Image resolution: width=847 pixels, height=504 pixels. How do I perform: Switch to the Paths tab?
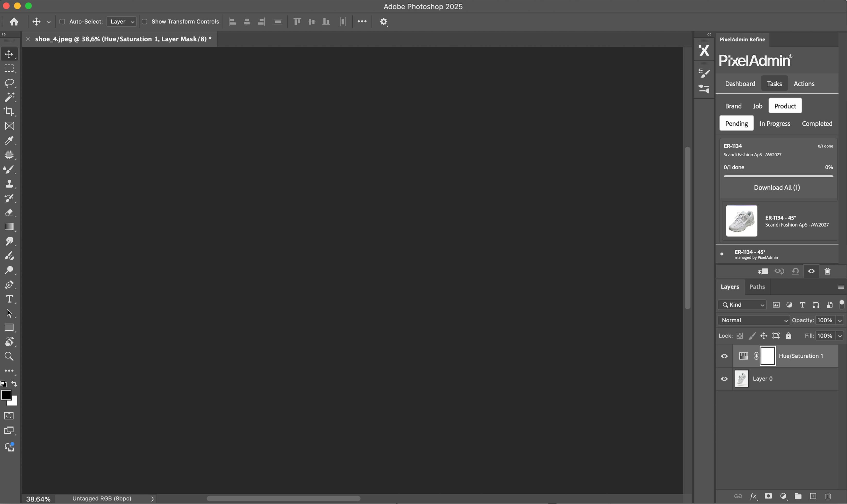[x=757, y=287]
